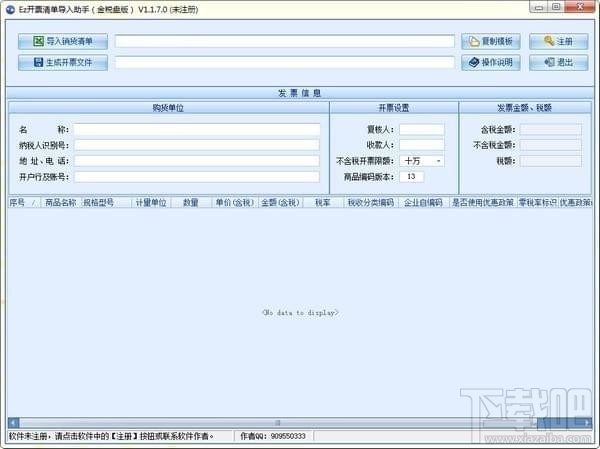
Task: Click the 发票信息 section header
Action: click(x=300, y=93)
